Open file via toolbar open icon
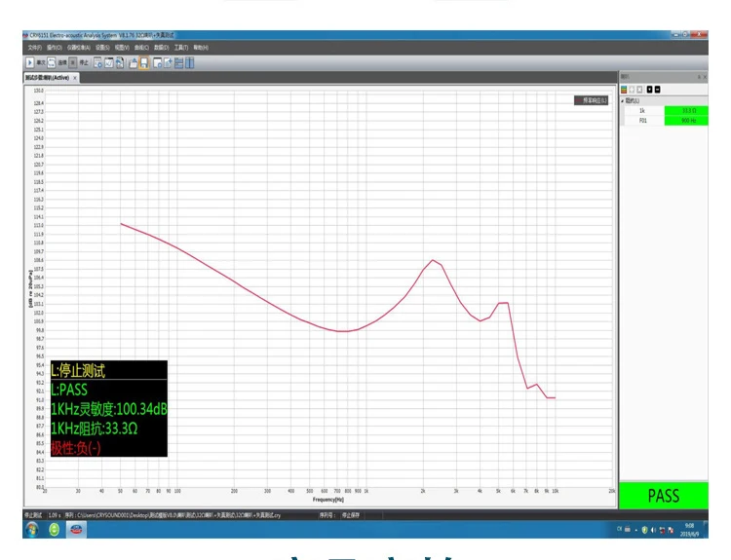The image size is (731, 560). point(134,63)
